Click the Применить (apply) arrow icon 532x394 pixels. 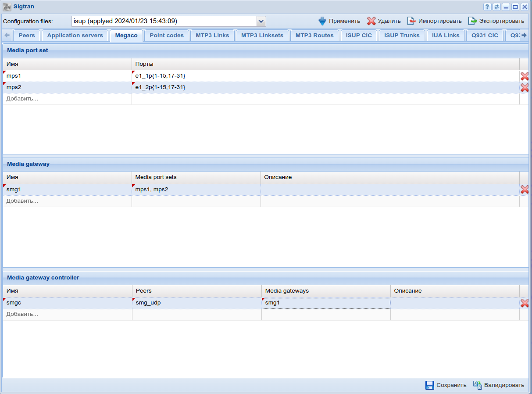[322, 21]
